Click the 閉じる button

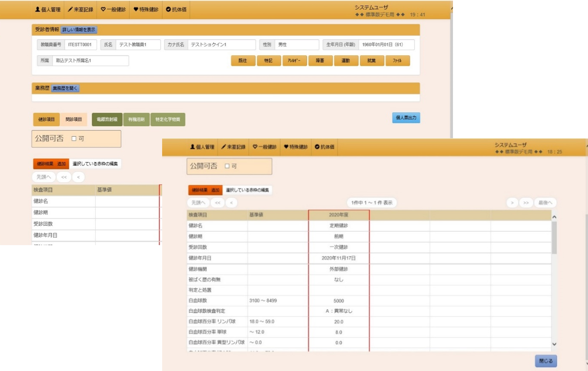pos(546,361)
